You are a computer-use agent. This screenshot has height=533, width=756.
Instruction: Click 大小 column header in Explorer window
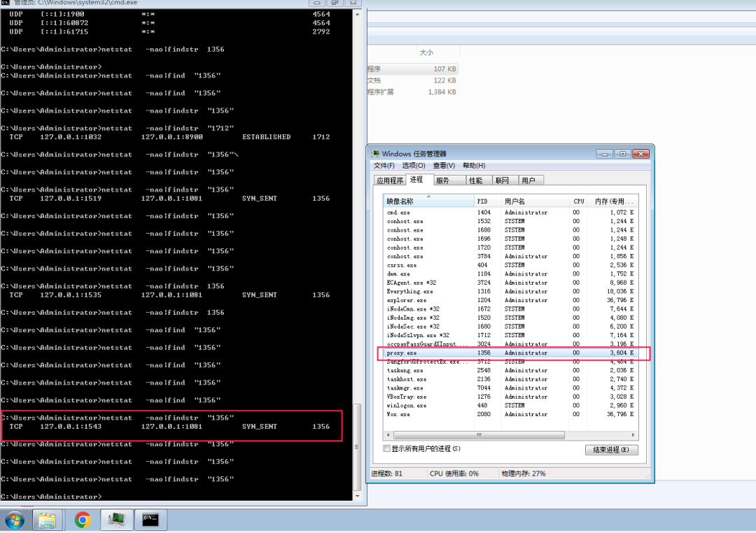(437, 52)
